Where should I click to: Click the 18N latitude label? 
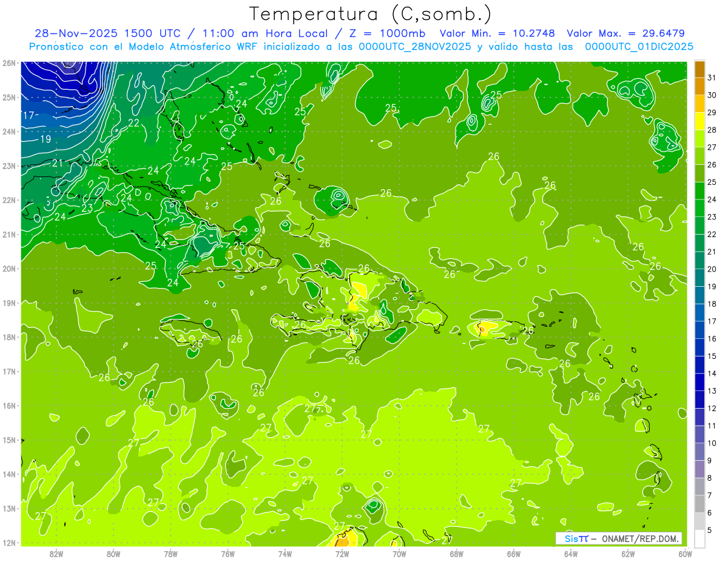[8, 337]
